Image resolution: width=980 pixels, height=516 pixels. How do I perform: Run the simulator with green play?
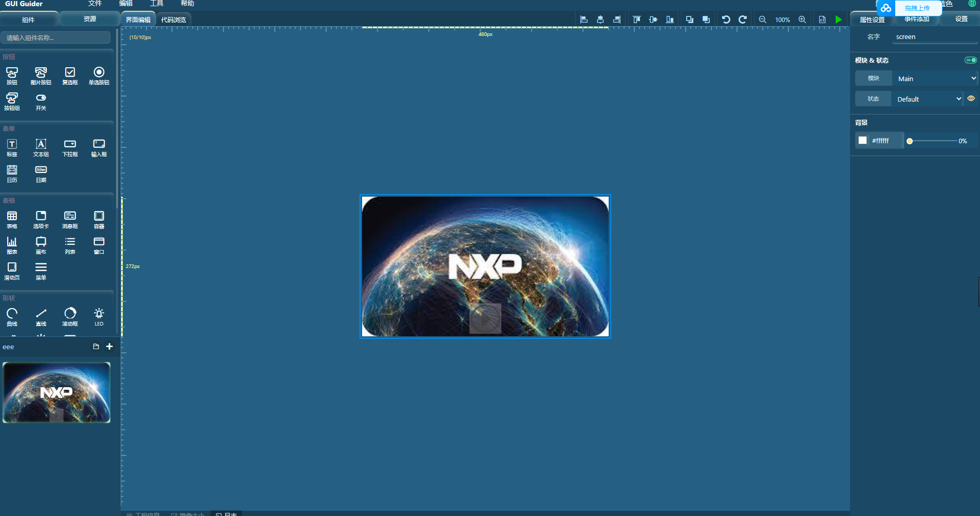pyautogui.click(x=839, y=20)
